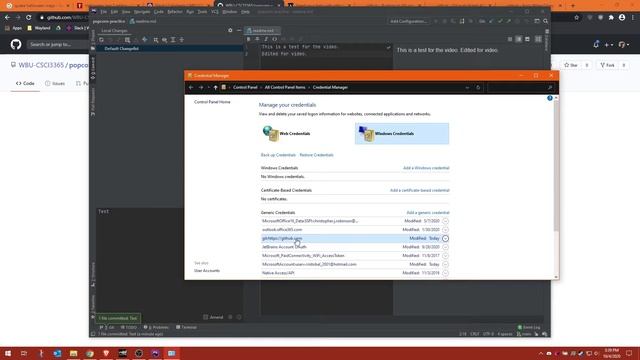The height and width of the screenshot is (360, 640).
Task: Expand the JetBrains Account credential
Action: [445, 247]
